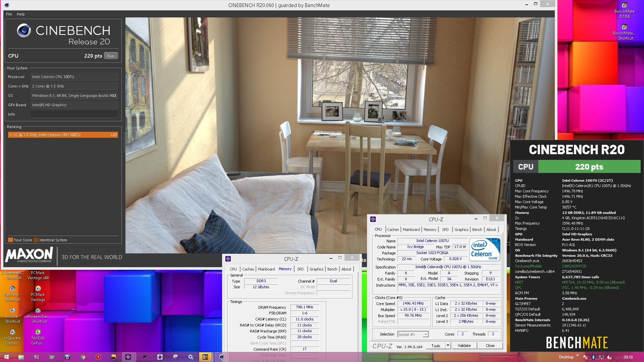Viewport: 644px width, 362px height.
Task: Click the DRAM Frequency value 798.1 MHz
Action: 304,307
